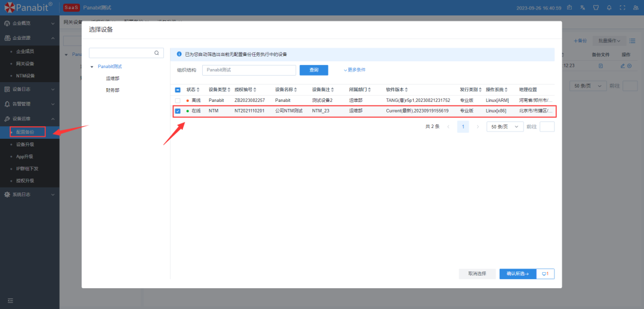Select Panabit测试 tree root in dialog
The width and height of the screenshot is (644, 309).
point(110,67)
